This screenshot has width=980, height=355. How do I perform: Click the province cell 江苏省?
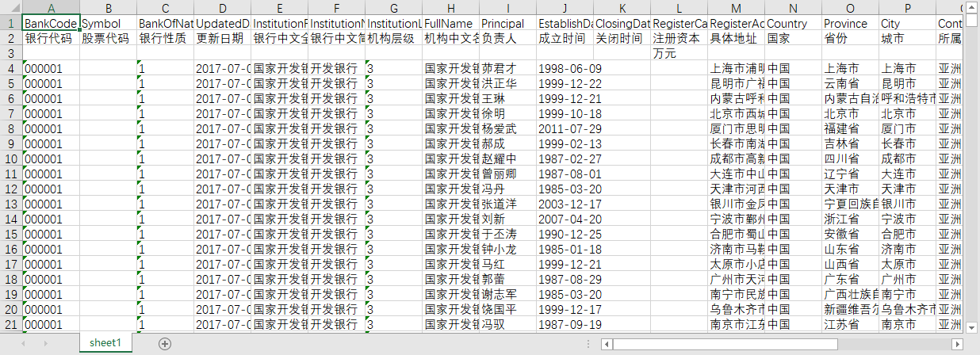pyautogui.click(x=851, y=324)
